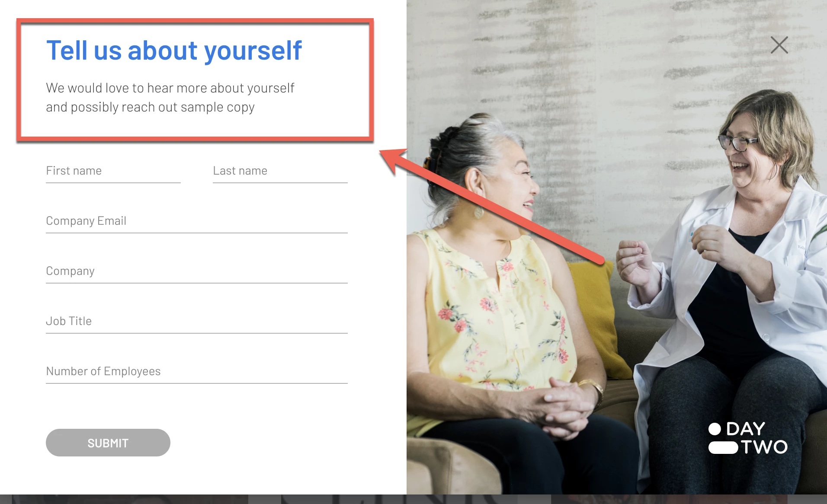
Task: Submit the form with the SUBMIT button
Action: pyautogui.click(x=108, y=443)
